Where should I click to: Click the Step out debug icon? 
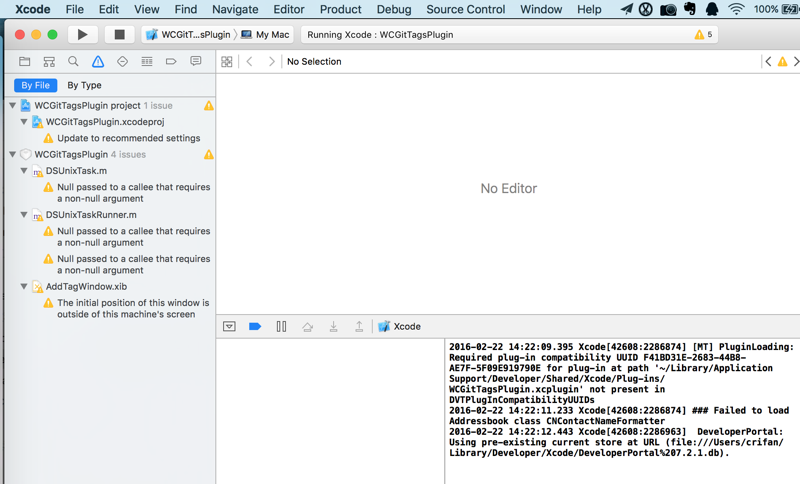359,326
